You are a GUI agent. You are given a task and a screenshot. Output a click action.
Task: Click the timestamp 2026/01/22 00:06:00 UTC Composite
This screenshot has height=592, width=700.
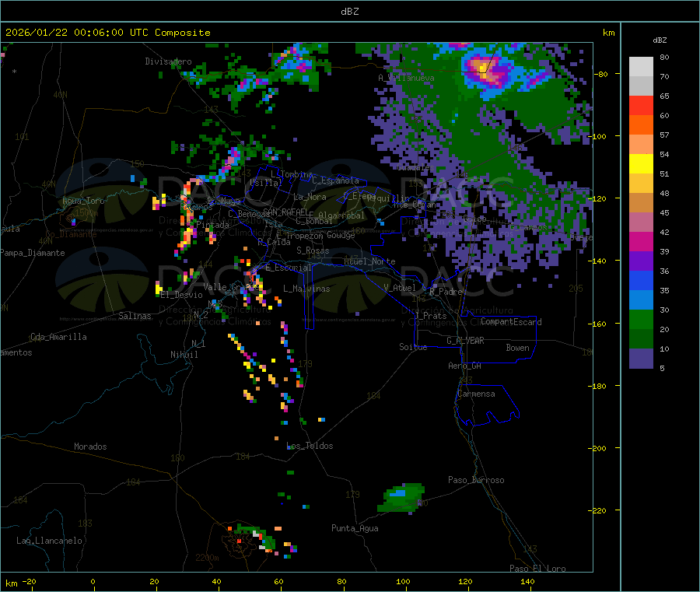click(107, 33)
